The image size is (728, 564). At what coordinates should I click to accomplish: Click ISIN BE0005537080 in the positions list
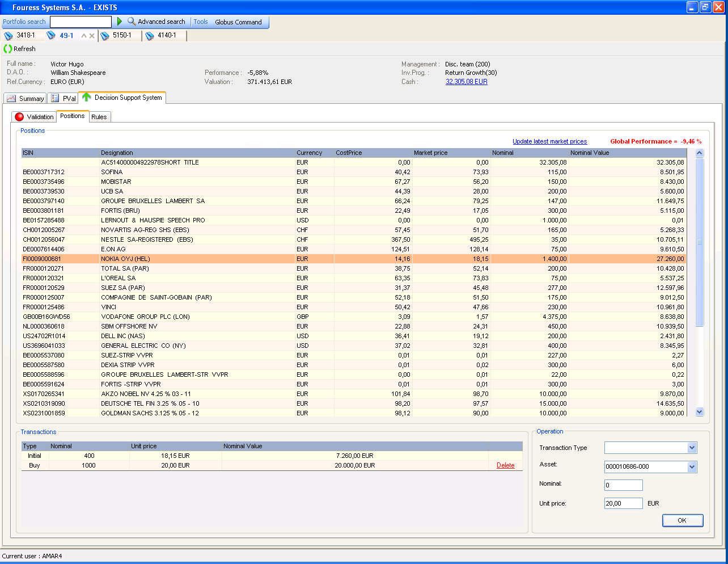[44, 355]
